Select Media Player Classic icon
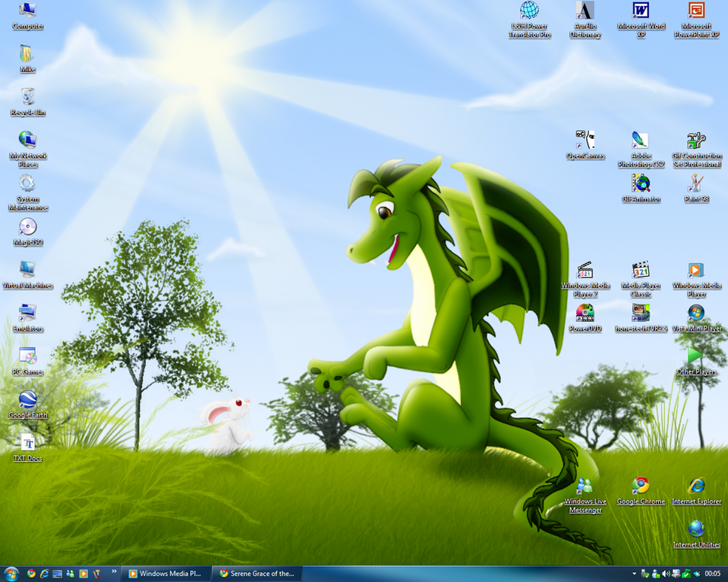Viewport: 728px width, 582px height. pyautogui.click(x=641, y=280)
